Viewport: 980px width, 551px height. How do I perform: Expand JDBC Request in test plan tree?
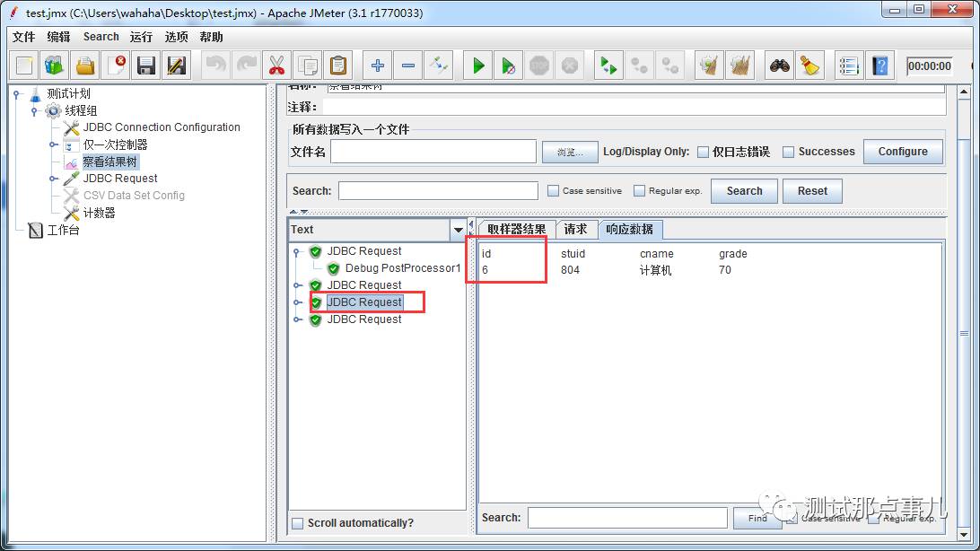[53, 179]
